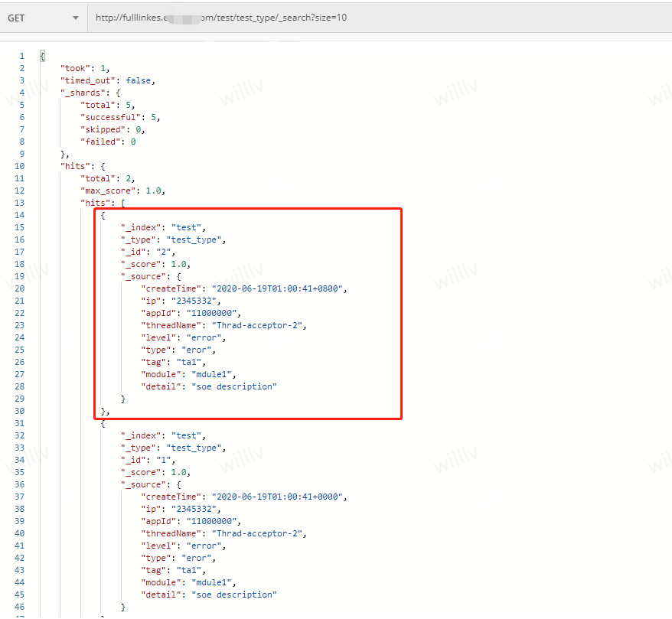Click the "hits" array key on line 13

pyautogui.click(x=95, y=203)
